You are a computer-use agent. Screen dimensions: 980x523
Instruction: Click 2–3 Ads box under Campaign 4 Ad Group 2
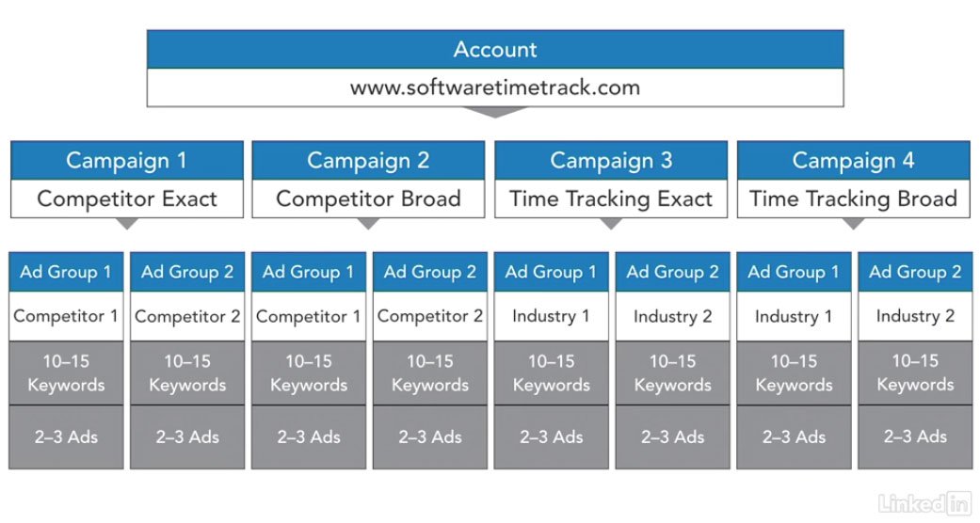915,436
